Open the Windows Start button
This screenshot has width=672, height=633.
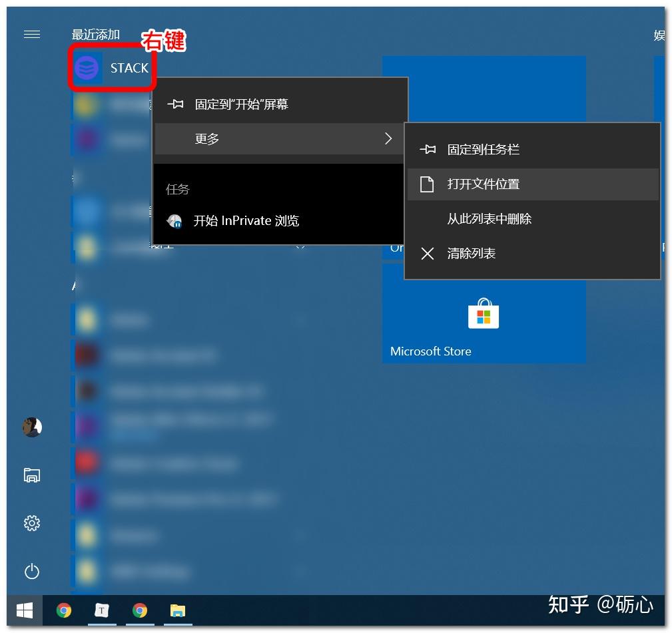25,610
